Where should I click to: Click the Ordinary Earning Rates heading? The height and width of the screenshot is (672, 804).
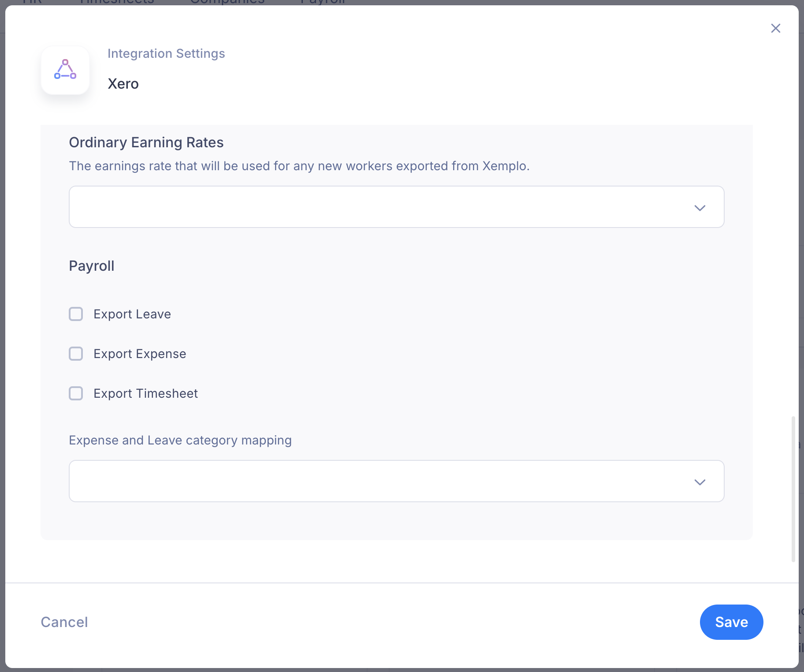[146, 142]
